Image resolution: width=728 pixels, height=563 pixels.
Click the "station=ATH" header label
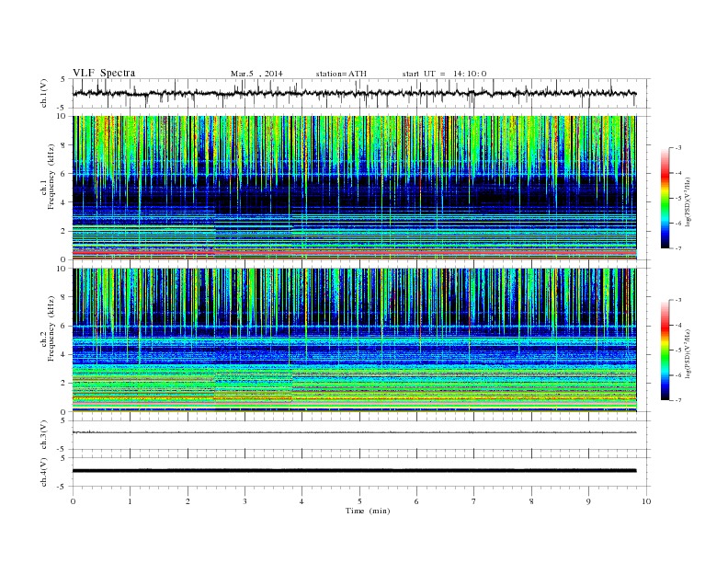coord(341,74)
